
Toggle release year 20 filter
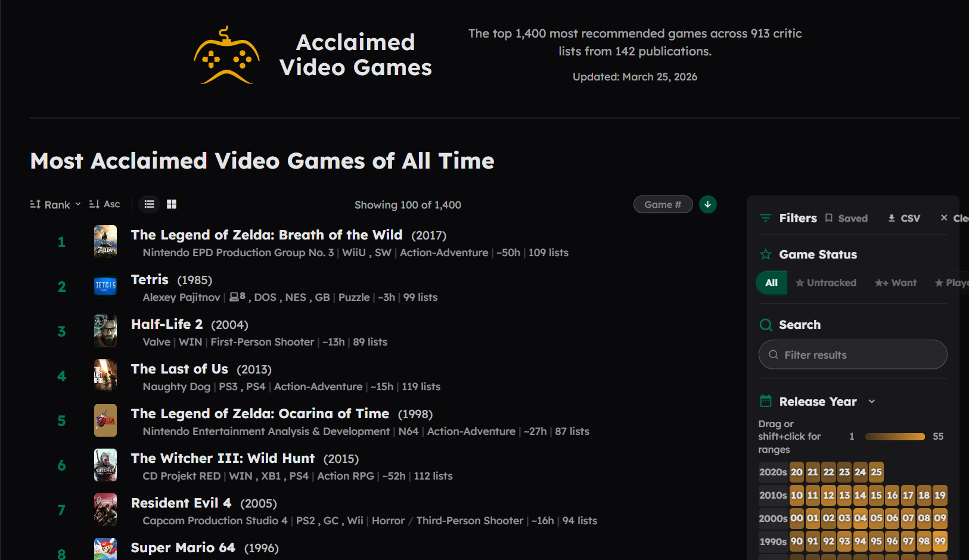(797, 472)
